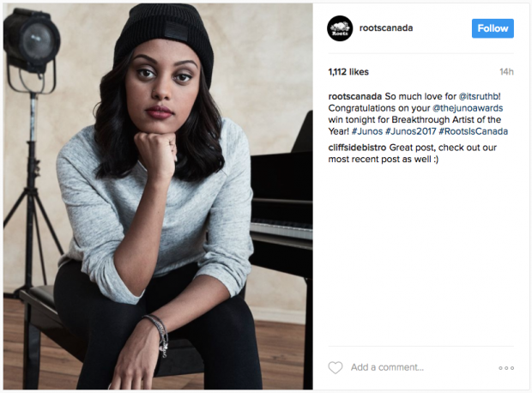Image resolution: width=532 pixels, height=393 pixels.
Task: Click the cliffsidebistro comment text
Action: pos(413,154)
